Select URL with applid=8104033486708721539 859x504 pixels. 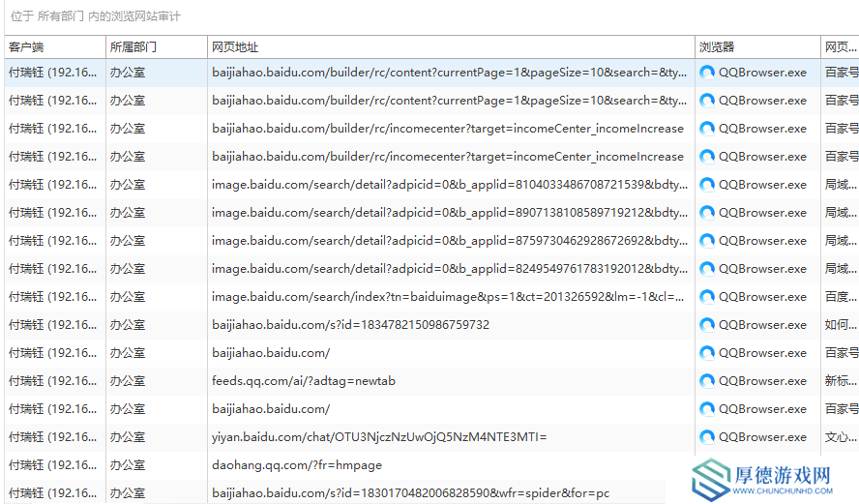coord(450,185)
